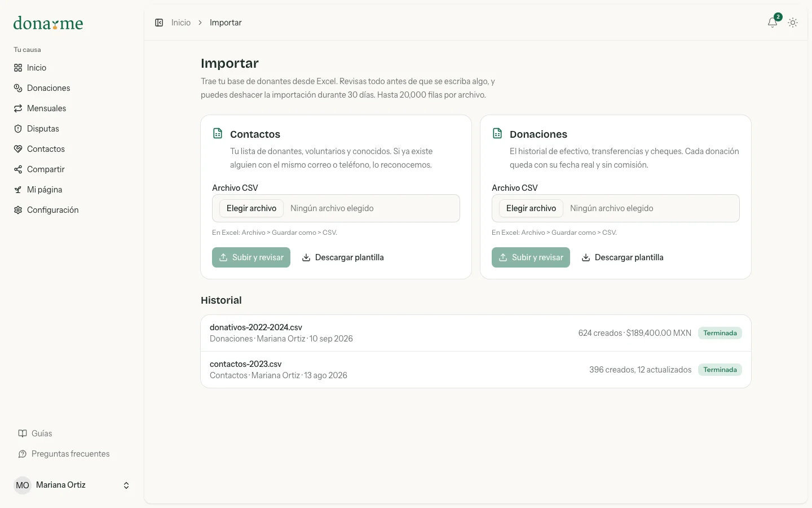The height and width of the screenshot is (508, 812).
Task: Open Compartir in the sidebar
Action: click(x=72, y=169)
